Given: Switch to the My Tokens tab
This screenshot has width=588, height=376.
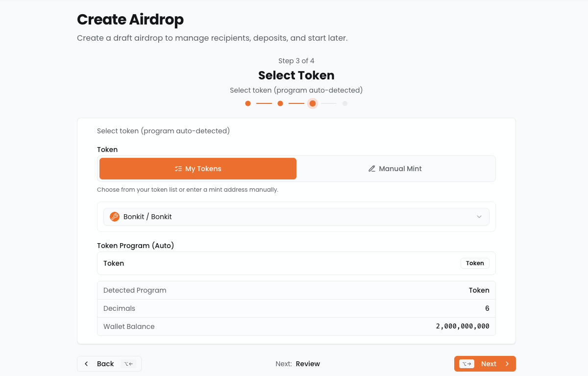Looking at the screenshot, I should click(198, 169).
